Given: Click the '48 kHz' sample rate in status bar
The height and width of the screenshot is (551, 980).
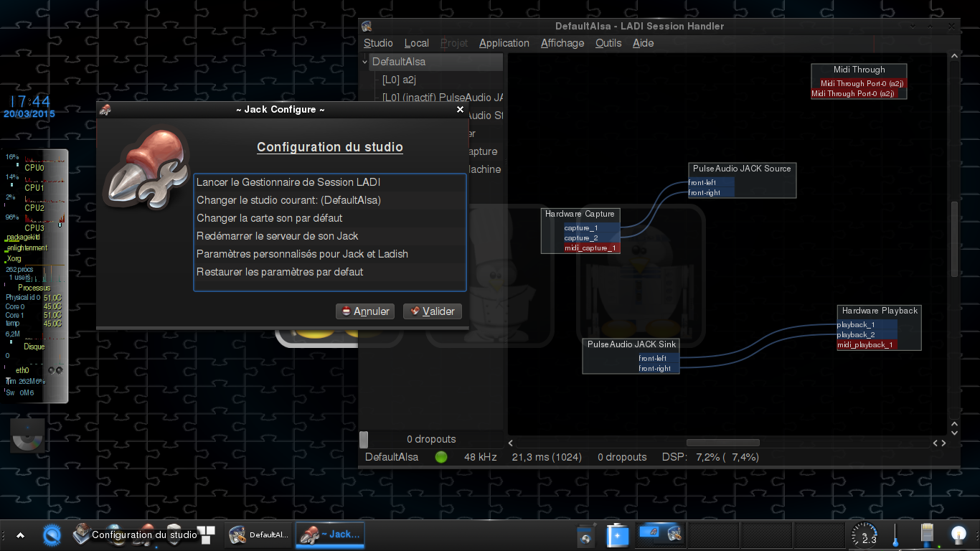Looking at the screenshot, I should 481,457.
